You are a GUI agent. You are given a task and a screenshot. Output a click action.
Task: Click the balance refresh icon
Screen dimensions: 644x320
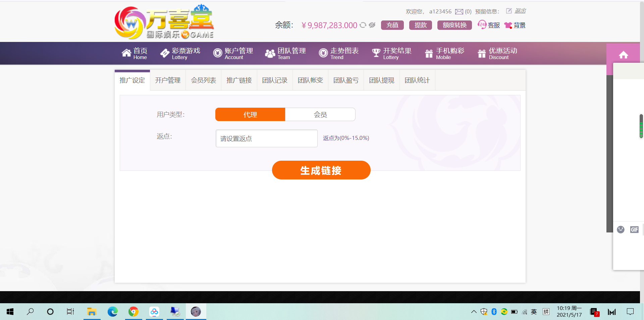[x=363, y=25]
